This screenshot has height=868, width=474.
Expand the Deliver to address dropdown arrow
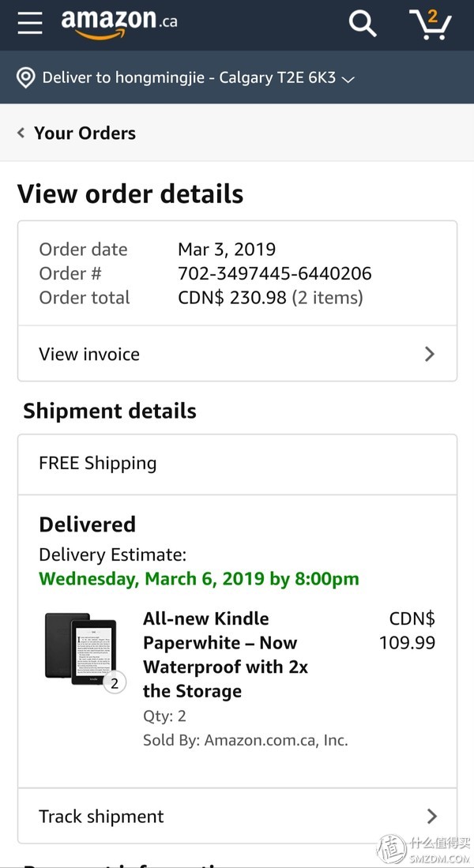coord(348,79)
